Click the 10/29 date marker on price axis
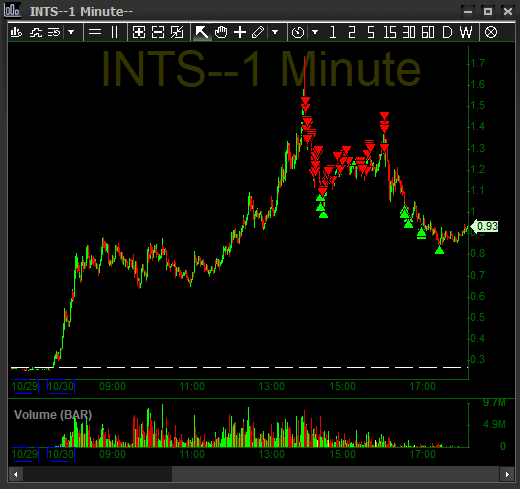This screenshot has height=489, width=520. click(25, 386)
